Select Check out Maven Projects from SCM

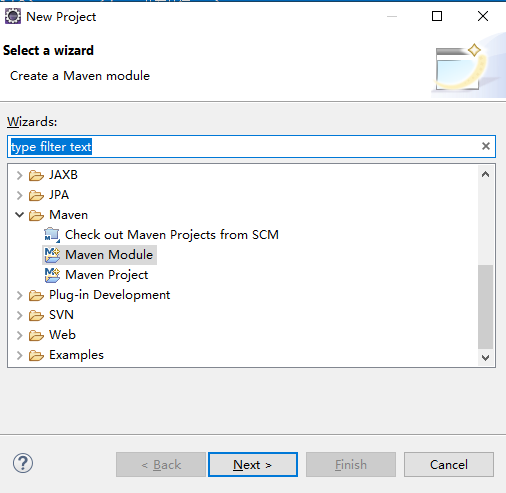point(172,235)
